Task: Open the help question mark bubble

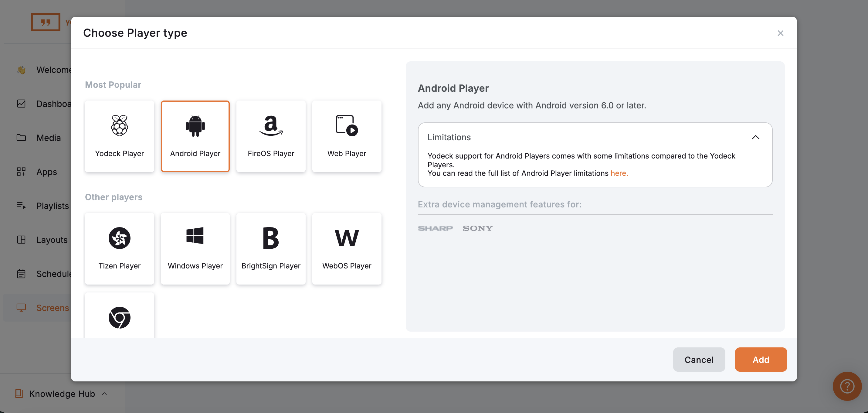Action: point(847,386)
